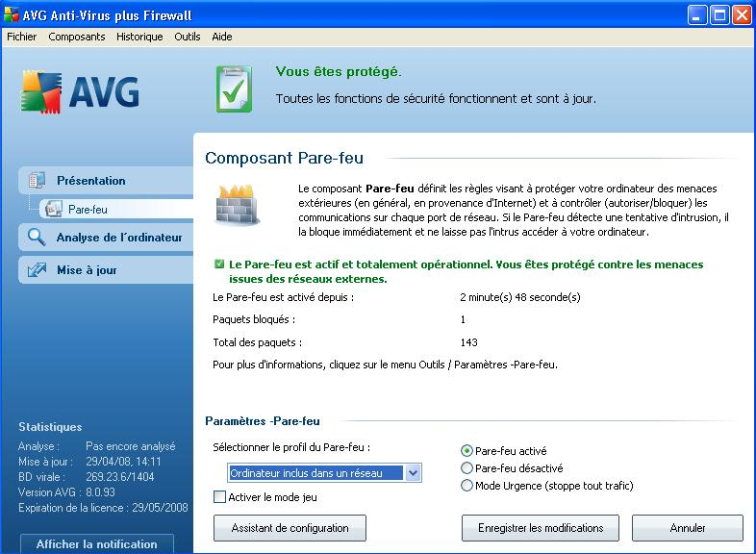Click Enregistrer les modifications button

click(x=541, y=528)
